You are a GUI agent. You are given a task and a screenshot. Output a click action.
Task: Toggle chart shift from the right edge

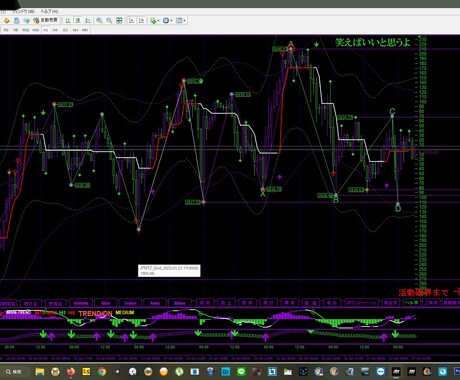(142, 21)
